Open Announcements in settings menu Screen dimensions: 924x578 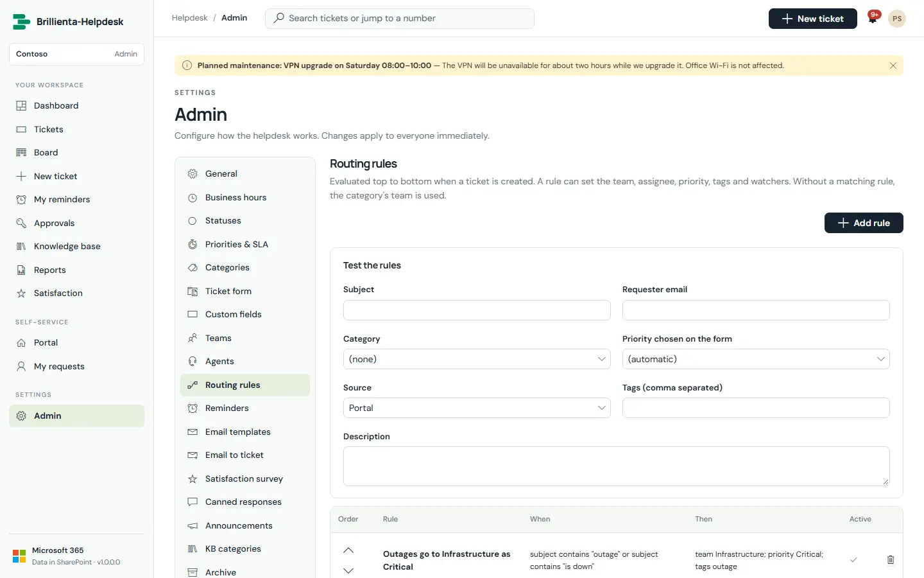pos(245,526)
